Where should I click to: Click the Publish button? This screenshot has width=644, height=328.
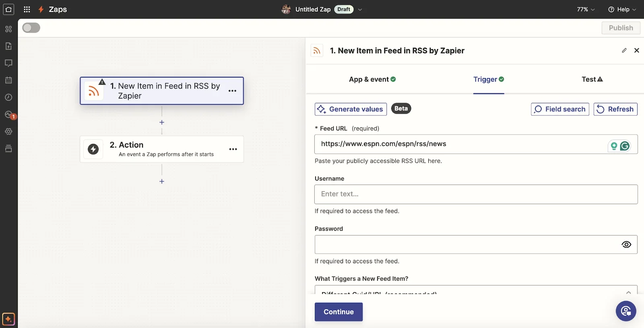(621, 28)
